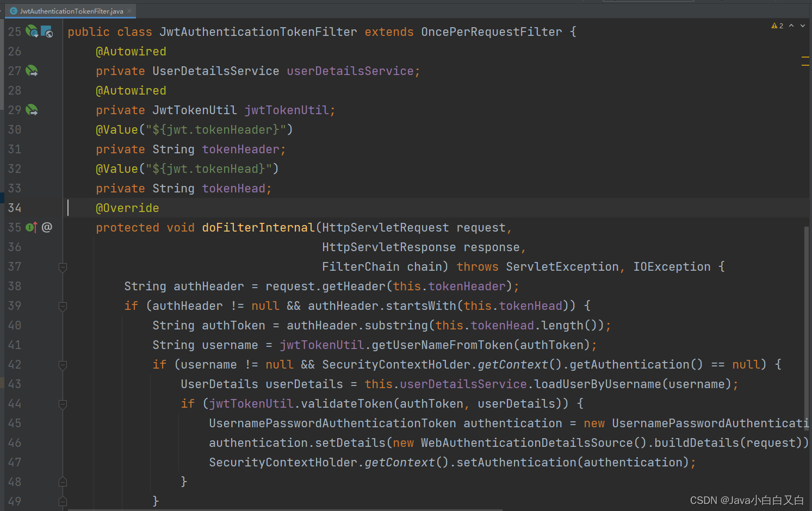The width and height of the screenshot is (812, 511).
Task: Click line number 34 in the gutter
Action: click(15, 208)
